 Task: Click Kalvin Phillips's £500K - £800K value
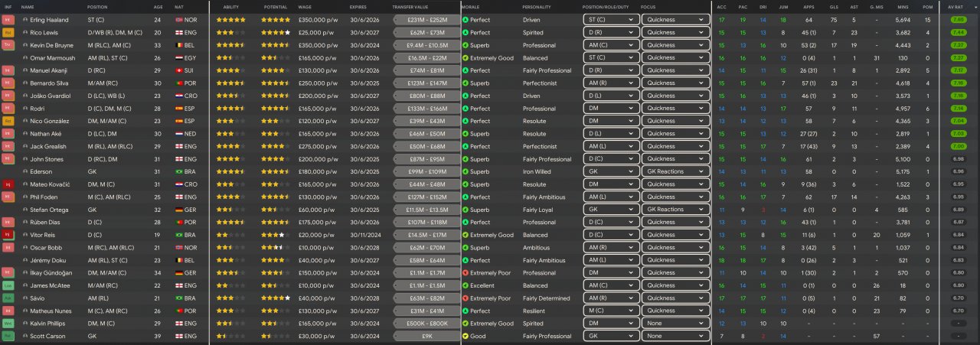[x=426, y=323]
